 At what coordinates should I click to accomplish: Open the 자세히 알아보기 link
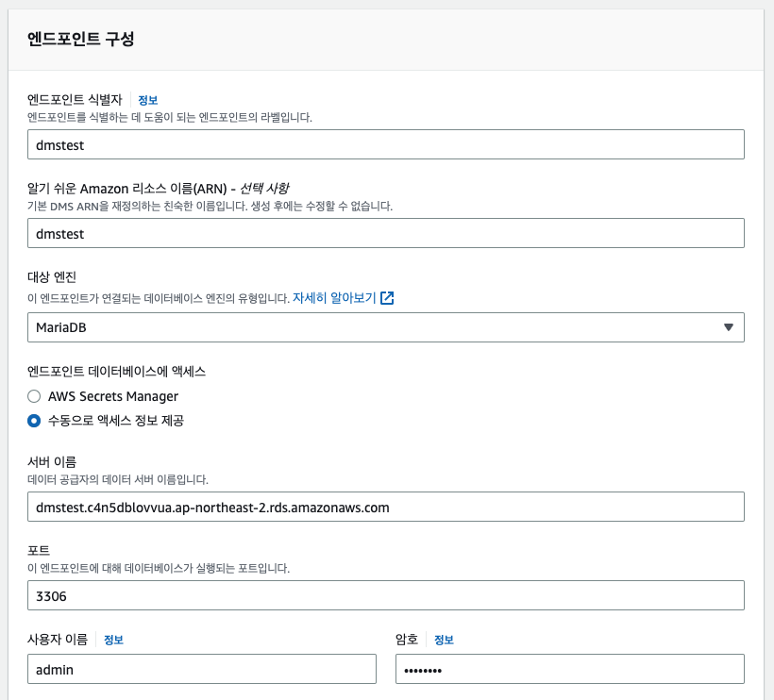[x=334, y=298]
